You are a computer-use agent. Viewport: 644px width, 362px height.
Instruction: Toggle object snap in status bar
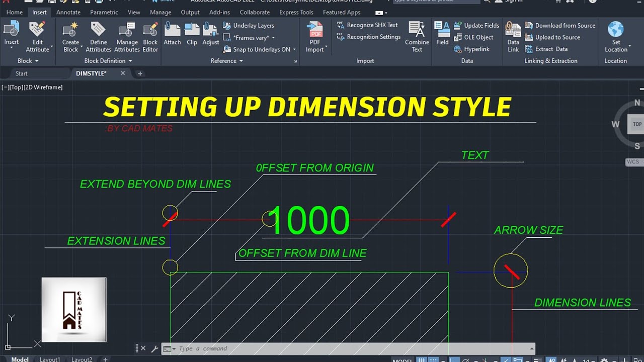click(x=518, y=360)
